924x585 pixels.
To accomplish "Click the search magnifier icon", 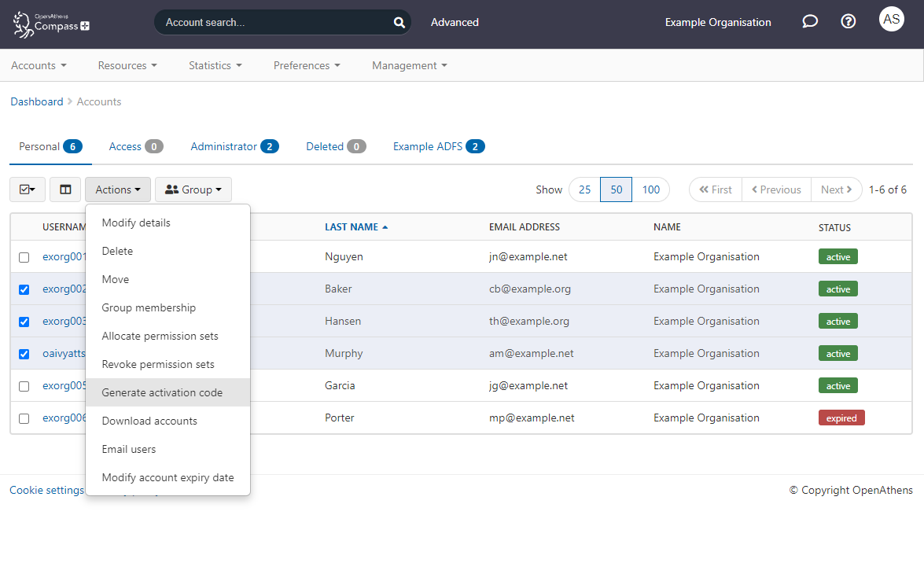I will pyautogui.click(x=399, y=22).
